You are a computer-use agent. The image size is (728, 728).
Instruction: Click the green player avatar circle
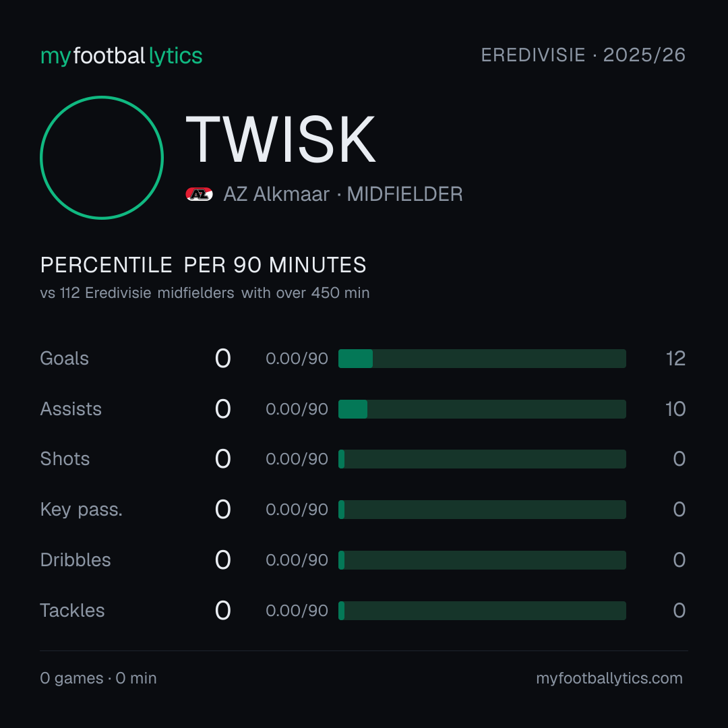tap(102, 158)
